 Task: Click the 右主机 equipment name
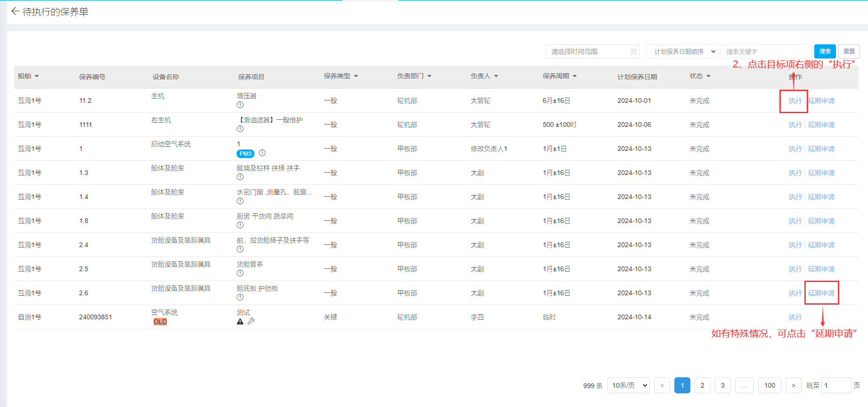click(161, 120)
